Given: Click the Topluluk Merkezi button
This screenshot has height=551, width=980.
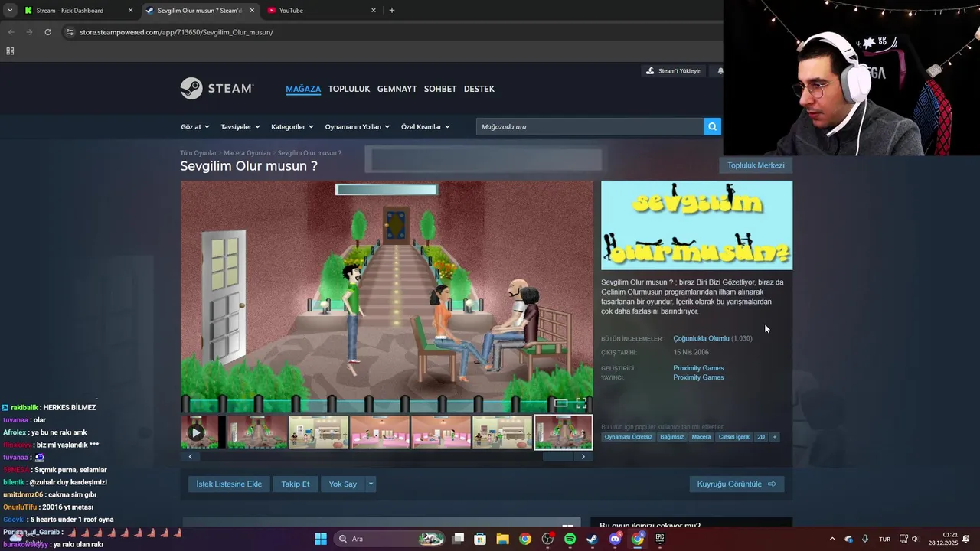Looking at the screenshot, I should point(756,165).
